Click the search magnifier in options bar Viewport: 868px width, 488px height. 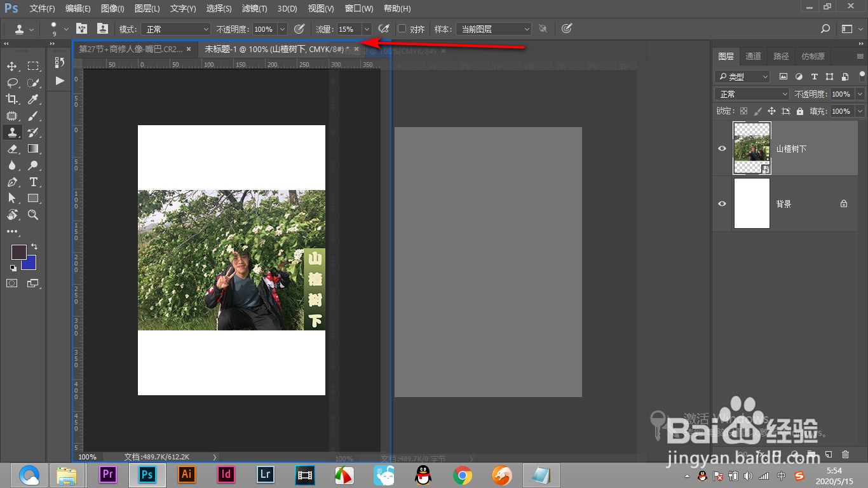(825, 29)
